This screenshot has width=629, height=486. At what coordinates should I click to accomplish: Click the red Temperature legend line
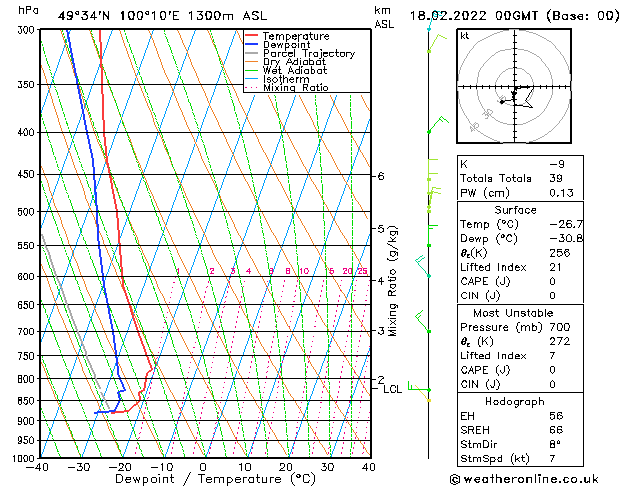[x=251, y=35]
